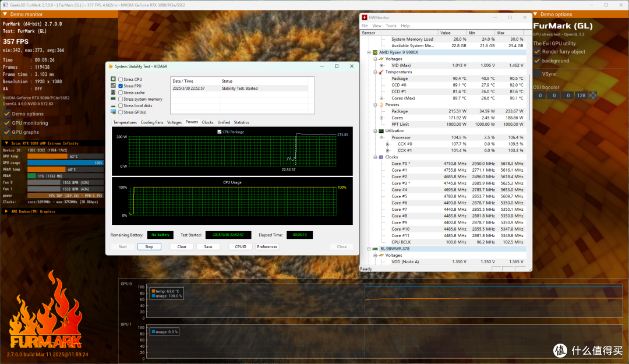Screen dimensions: 629x364
Task: Tick Stress system memory checkbox
Action: point(121,99)
